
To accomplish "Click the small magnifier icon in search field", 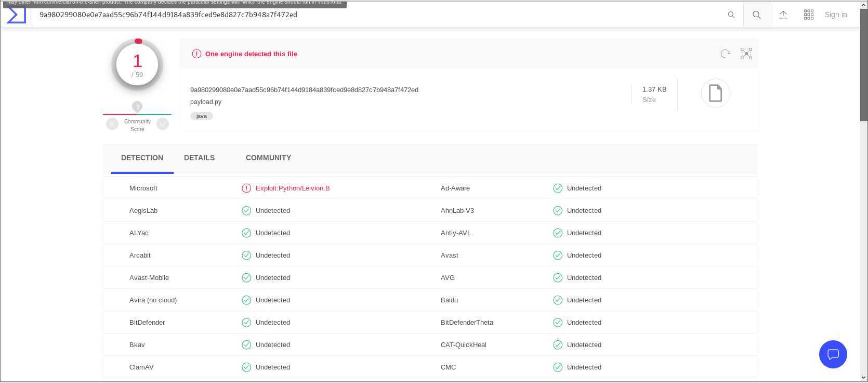I will coord(731,15).
